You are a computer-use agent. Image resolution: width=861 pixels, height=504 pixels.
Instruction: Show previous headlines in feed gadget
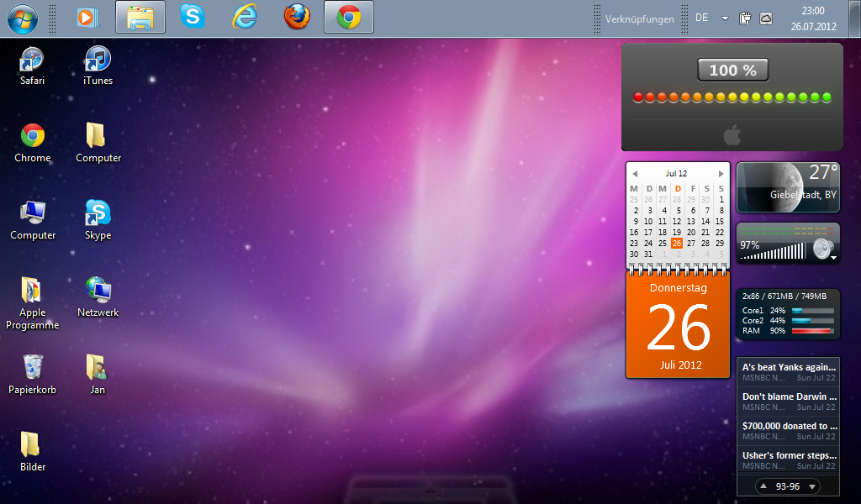tap(763, 486)
